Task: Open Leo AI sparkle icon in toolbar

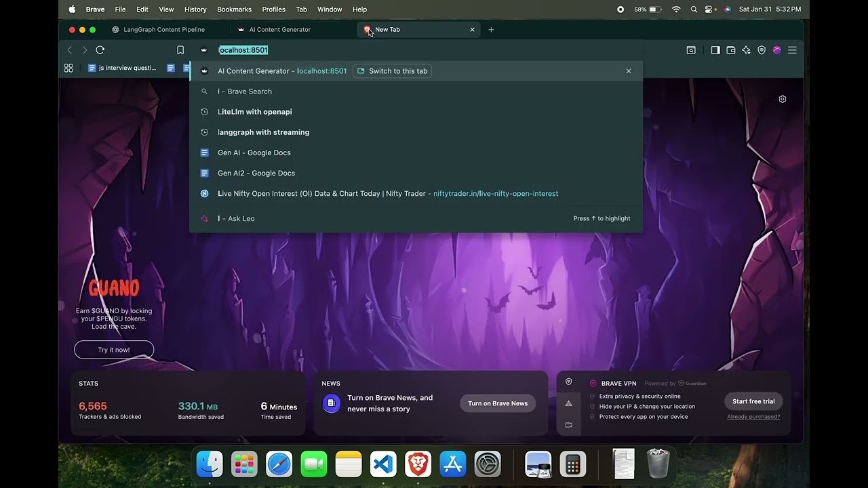Action: (x=746, y=50)
